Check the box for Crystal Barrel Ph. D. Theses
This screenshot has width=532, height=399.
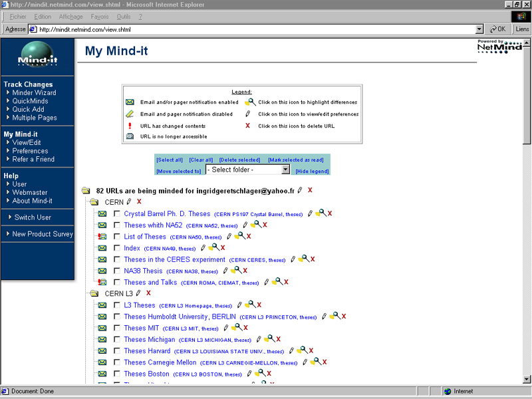pyautogui.click(x=117, y=213)
